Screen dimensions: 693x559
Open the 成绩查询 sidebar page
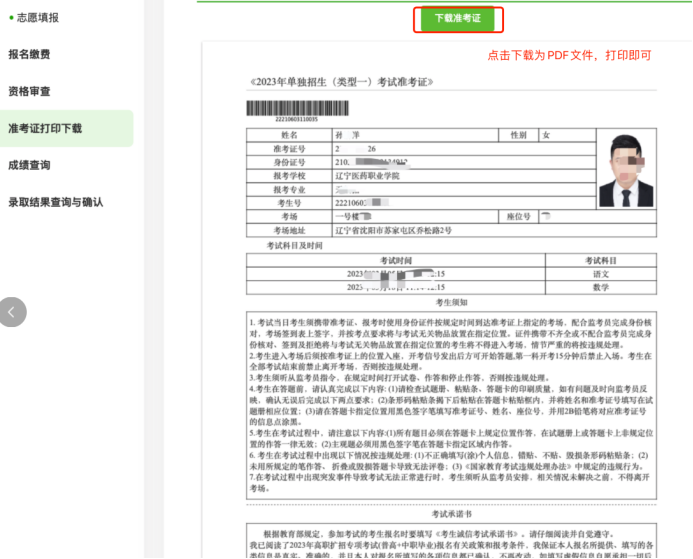point(29,165)
